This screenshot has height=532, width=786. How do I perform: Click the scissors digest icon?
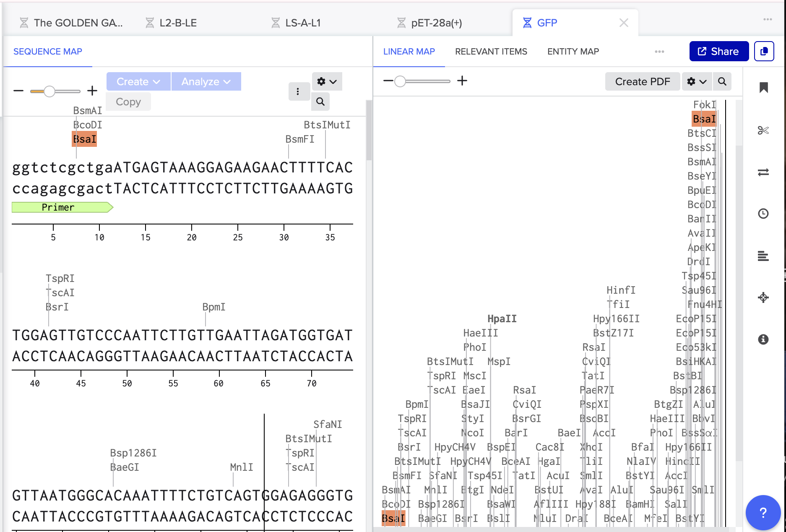coord(763,130)
